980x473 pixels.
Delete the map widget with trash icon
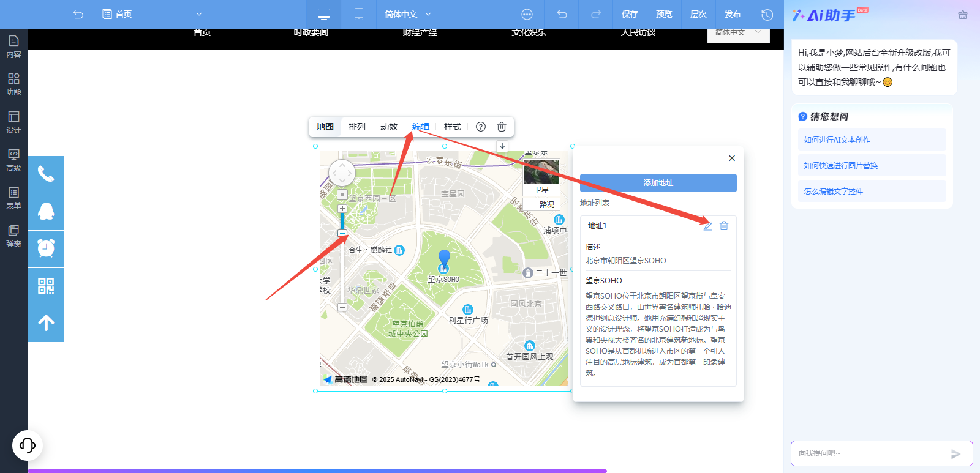(502, 127)
